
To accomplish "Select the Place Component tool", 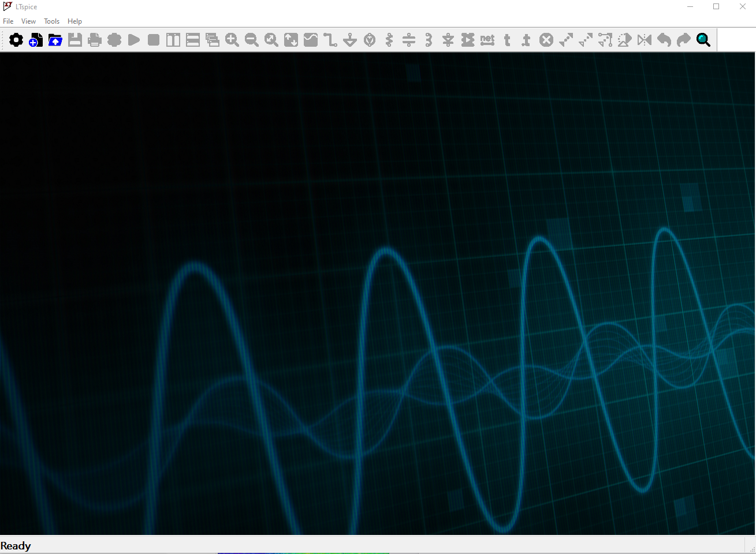I will coord(468,40).
